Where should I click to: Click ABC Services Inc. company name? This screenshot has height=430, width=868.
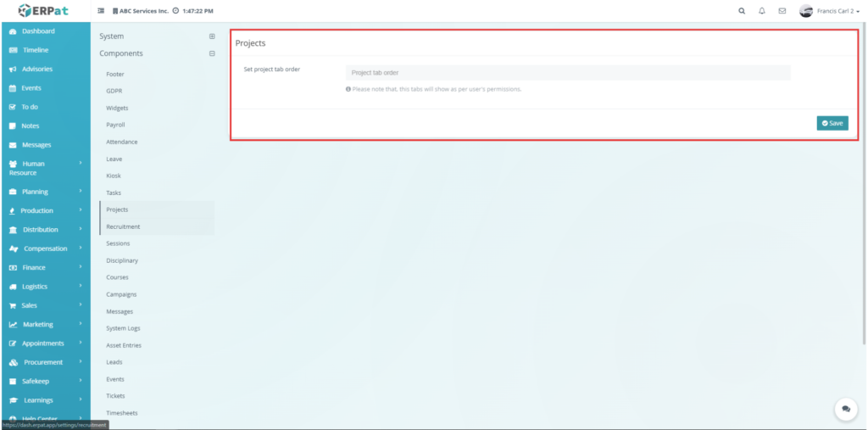point(144,11)
